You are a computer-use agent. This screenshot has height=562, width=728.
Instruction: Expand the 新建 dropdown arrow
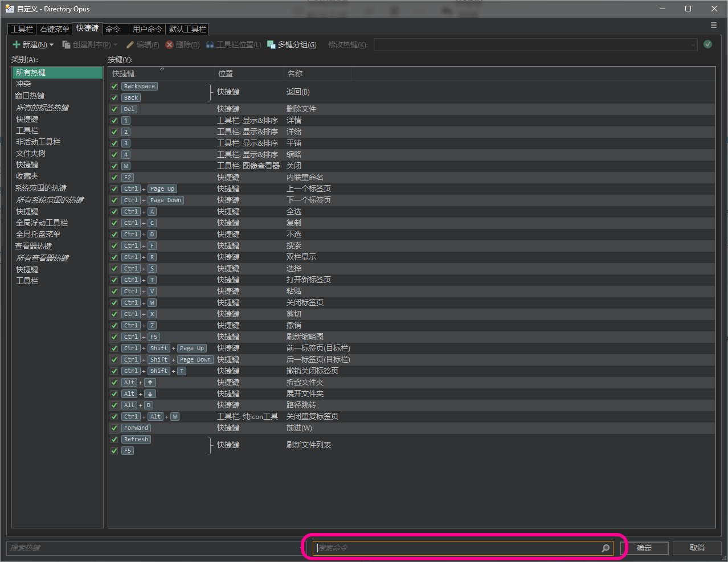(x=51, y=45)
